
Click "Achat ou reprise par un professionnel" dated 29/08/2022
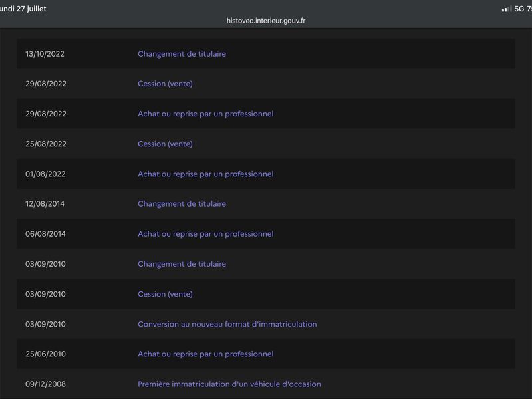pos(205,114)
